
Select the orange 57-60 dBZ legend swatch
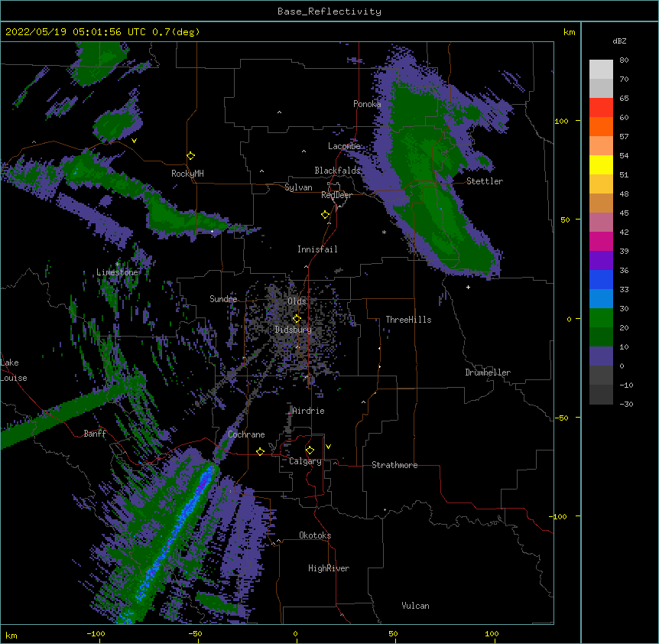click(x=601, y=126)
